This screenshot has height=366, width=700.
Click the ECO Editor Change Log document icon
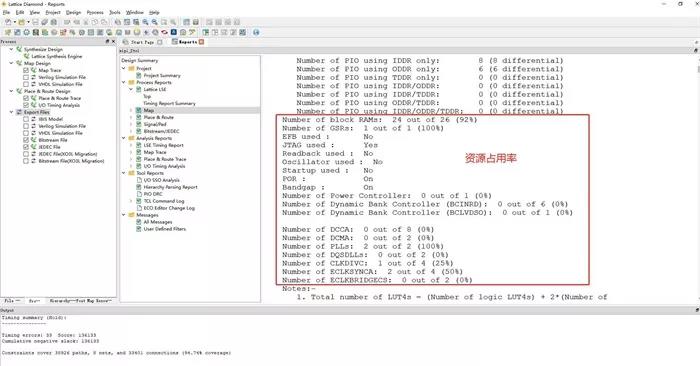(x=139, y=208)
